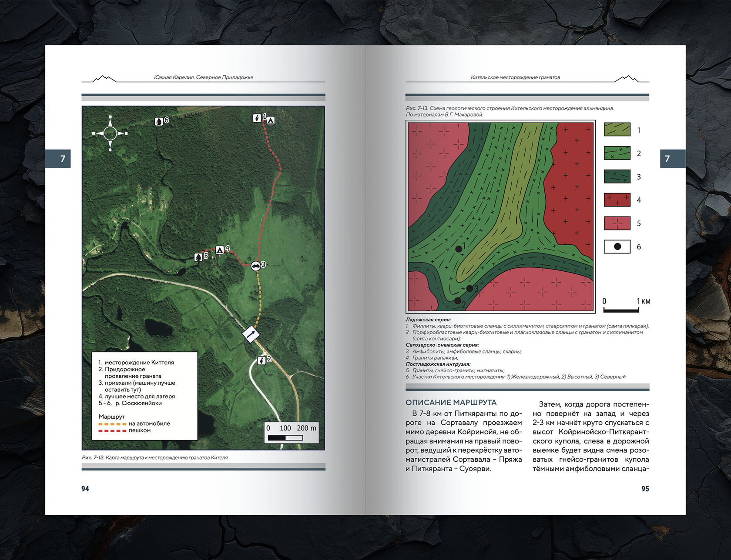731x560 pixels.
Task: Click the line "По материалам В.Г. Макаровой."
Action: (444, 115)
